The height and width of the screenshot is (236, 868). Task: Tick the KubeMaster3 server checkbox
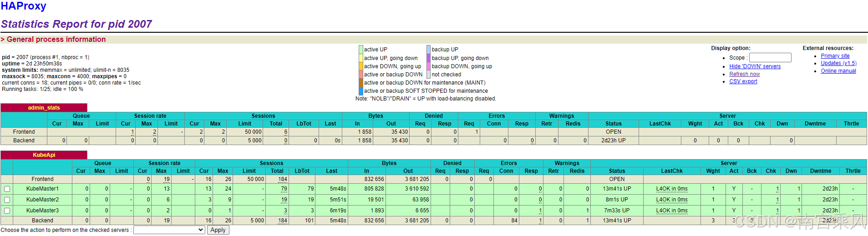[x=7, y=211]
